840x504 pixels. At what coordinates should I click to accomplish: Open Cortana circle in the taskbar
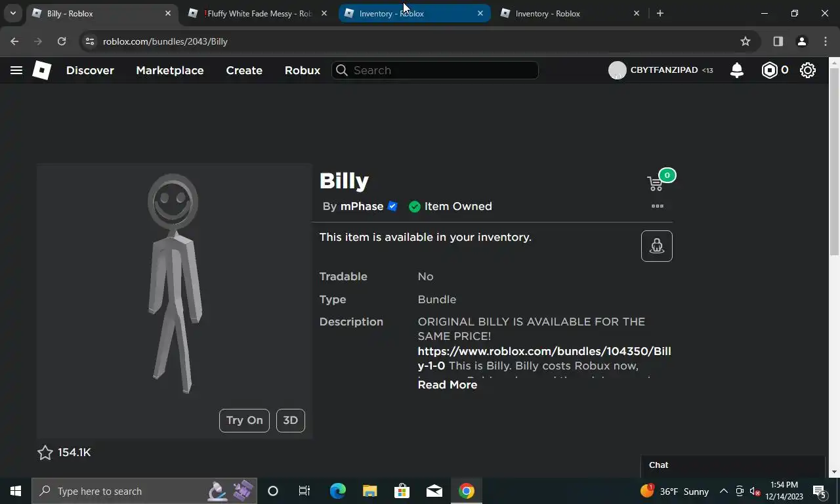tap(273, 491)
